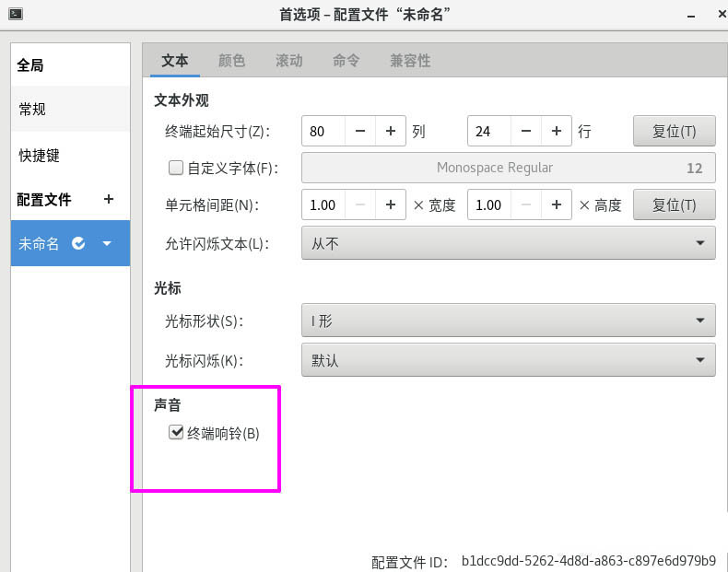Switch to the 滚动 tab
728x572 pixels.
pyautogui.click(x=288, y=60)
